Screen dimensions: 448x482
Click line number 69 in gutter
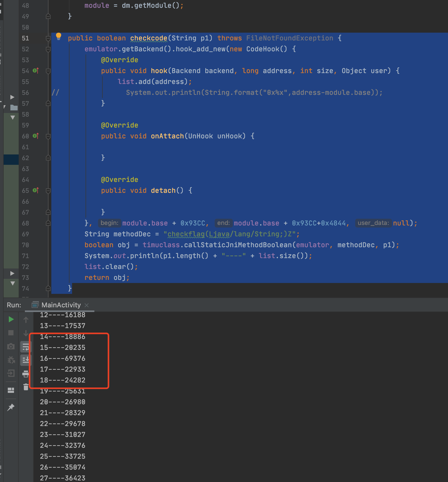[25, 234]
